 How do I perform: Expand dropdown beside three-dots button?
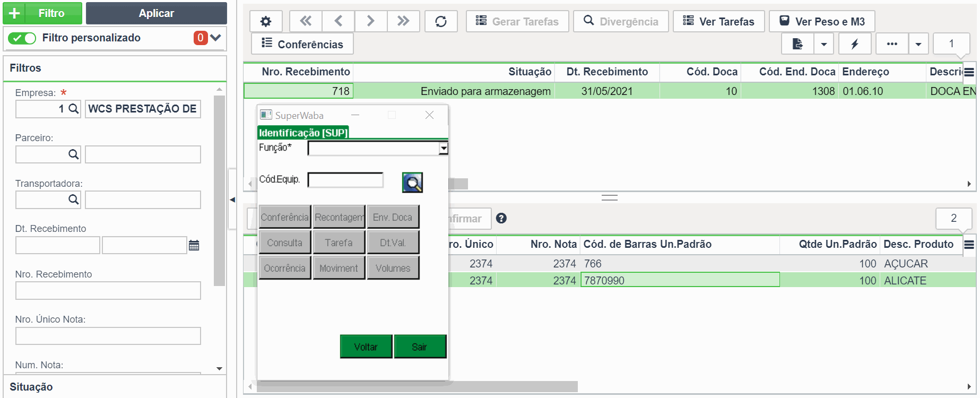(918, 44)
